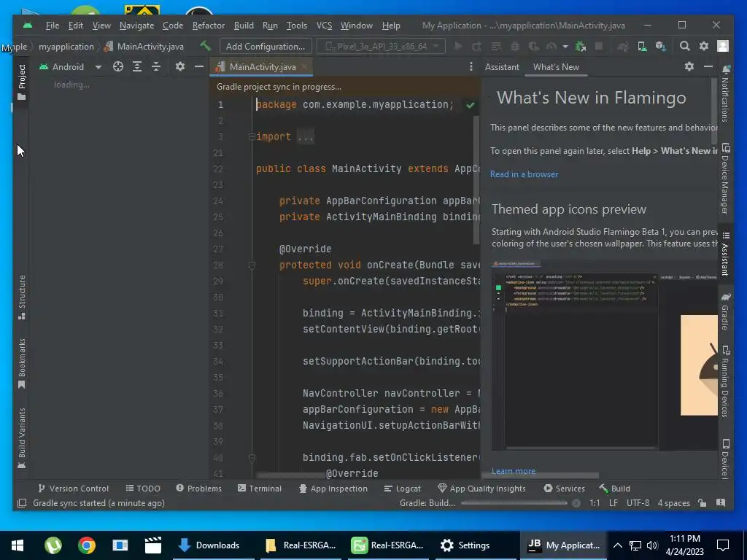Hide the Project panel with minus icon
Screen dimensions: 747x560
[x=199, y=66]
